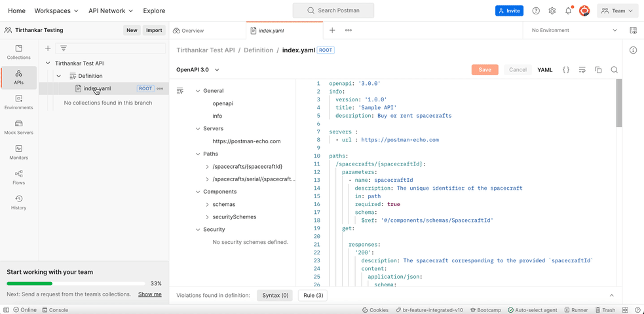644x314 pixels.
Task: Open the Workspaces dropdown
Action: [x=56, y=11]
